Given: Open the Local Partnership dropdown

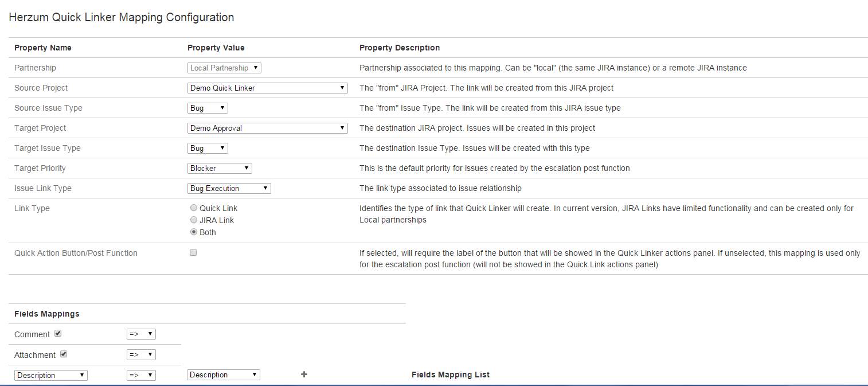Looking at the screenshot, I should pos(224,68).
